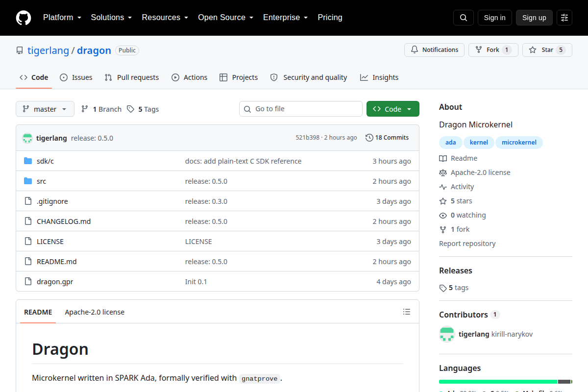Image resolution: width=588 pixels, height=392 pixels.
Task: Switch to the Insights tab
Action: tap(379, 77)
